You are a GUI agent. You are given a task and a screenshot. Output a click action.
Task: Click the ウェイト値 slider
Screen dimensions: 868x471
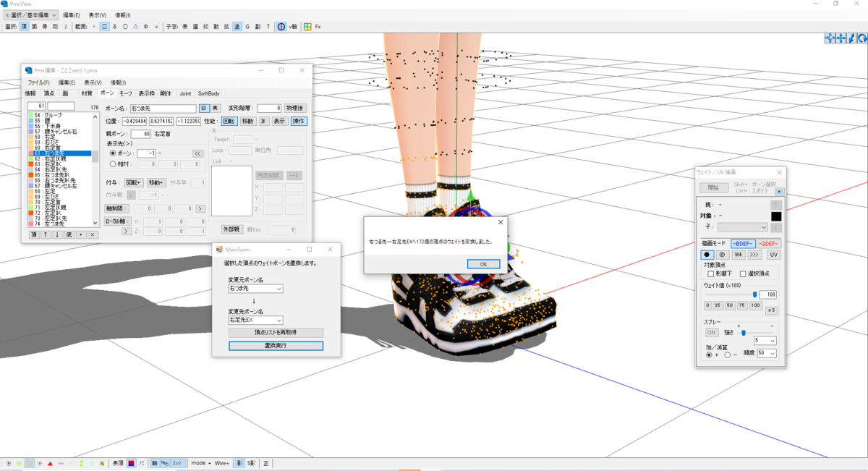click(730, 294)
